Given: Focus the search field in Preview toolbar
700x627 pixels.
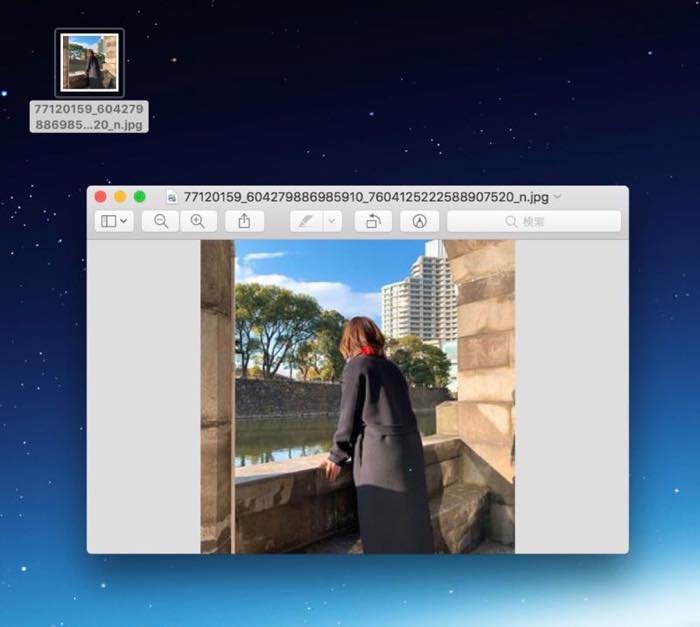Looking at the screenshot, I should coord(534,221).
